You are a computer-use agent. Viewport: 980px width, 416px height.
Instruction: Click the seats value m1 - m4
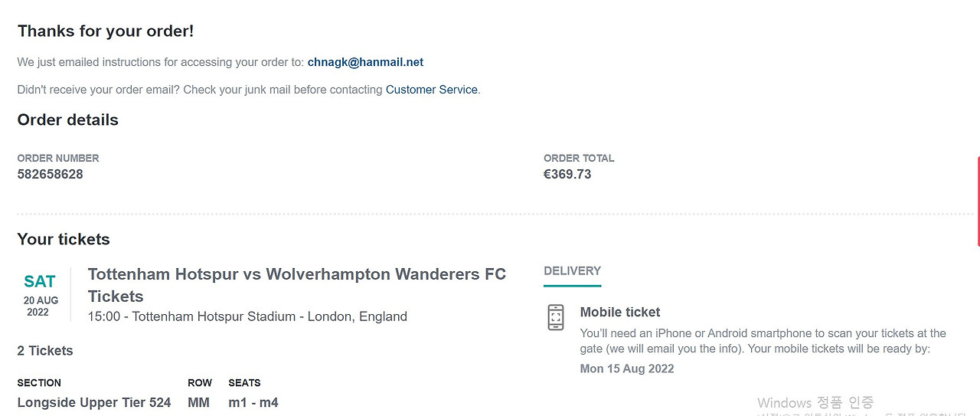click(x=253, y=402)
